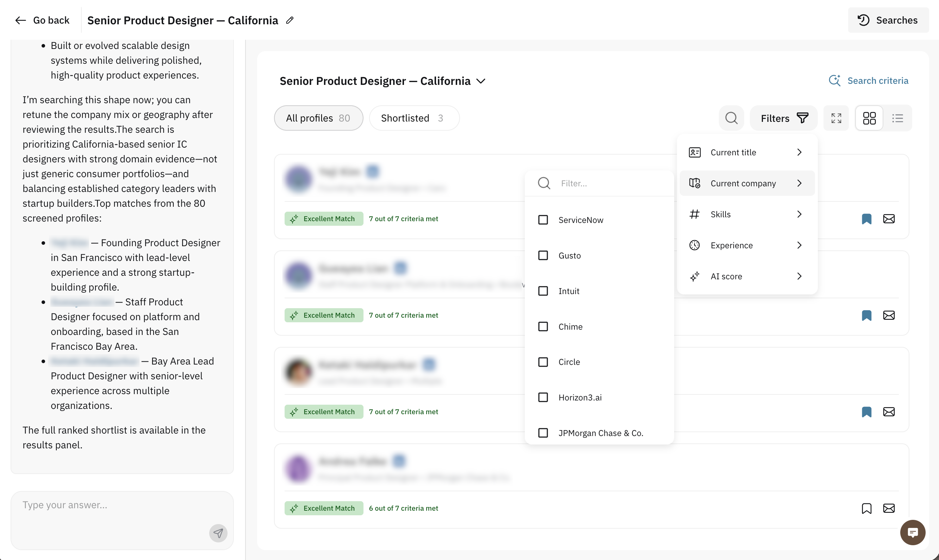Remove bookmark on second profile card

[866, 316]
